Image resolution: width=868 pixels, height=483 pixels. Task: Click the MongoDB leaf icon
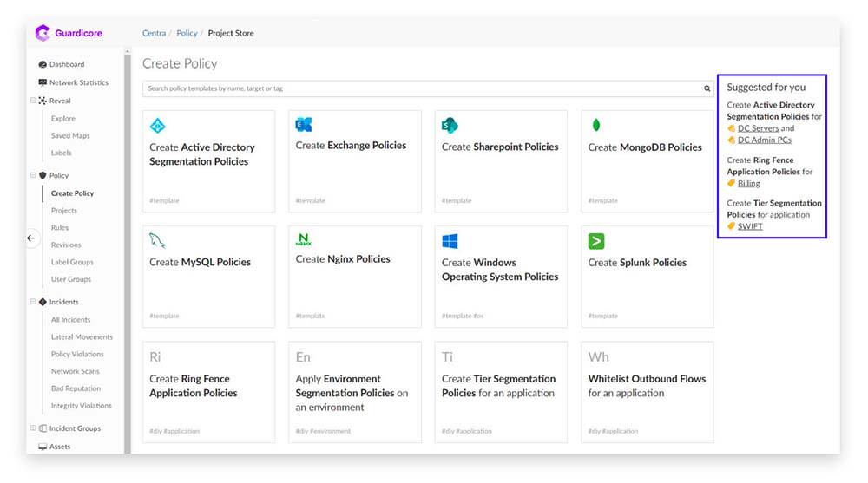coord(595,125)
